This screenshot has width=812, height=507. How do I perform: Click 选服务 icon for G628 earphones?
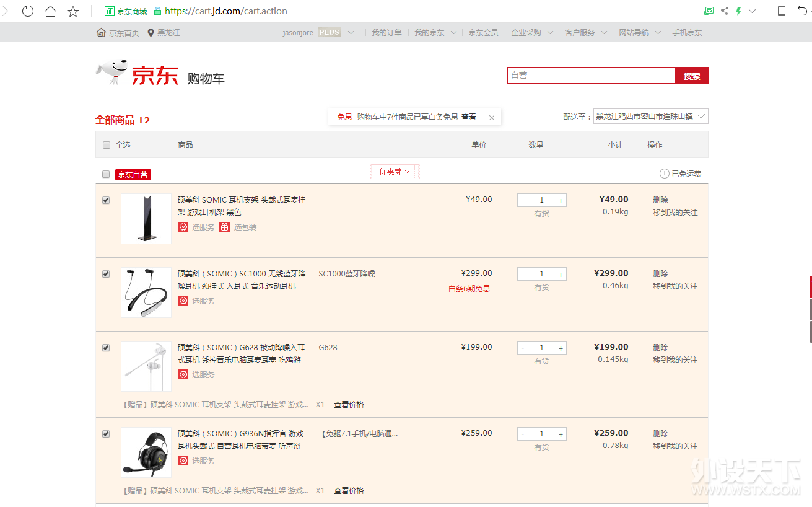coord(183,374)
